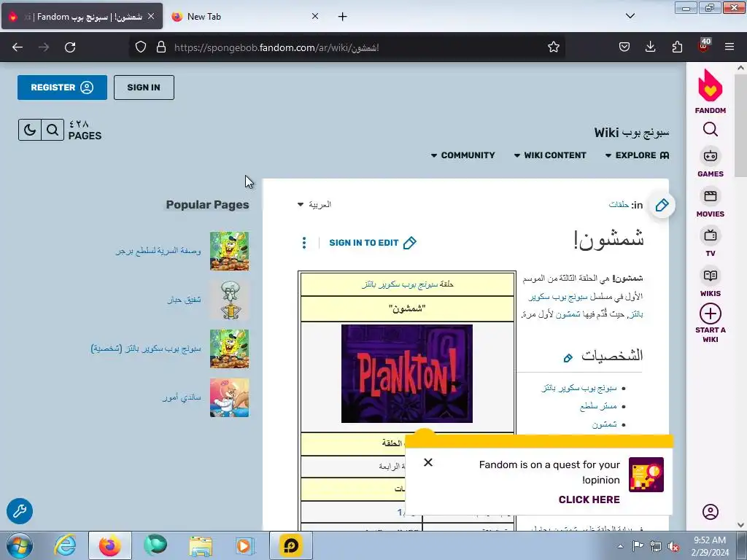This screenshot has height=560, width=747.
Task: Open the three-dot page actions menu
Action: tap(304, 242)
